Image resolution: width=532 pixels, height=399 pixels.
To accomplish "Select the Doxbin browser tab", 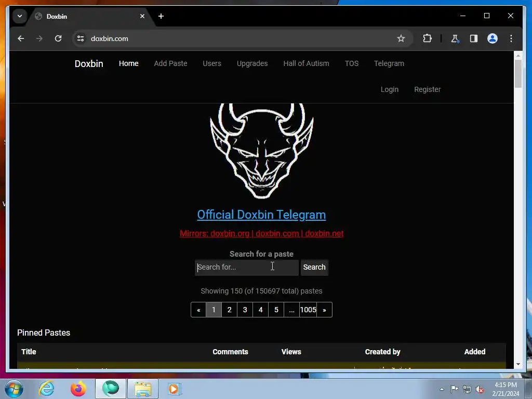I will 90,16.
